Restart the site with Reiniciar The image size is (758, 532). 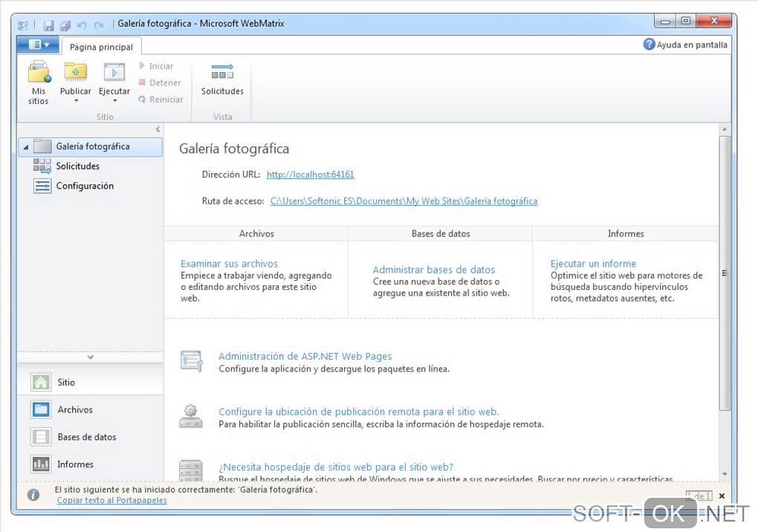161,100
